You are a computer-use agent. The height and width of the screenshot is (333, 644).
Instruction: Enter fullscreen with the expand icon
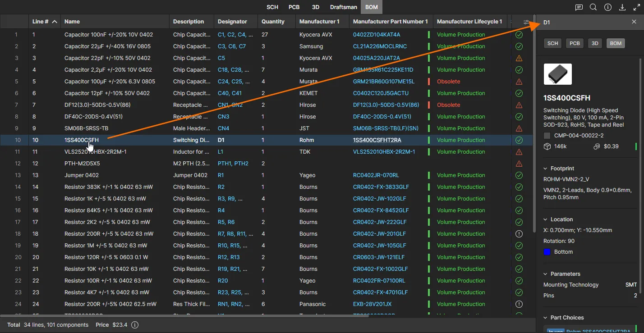[636, 7]
